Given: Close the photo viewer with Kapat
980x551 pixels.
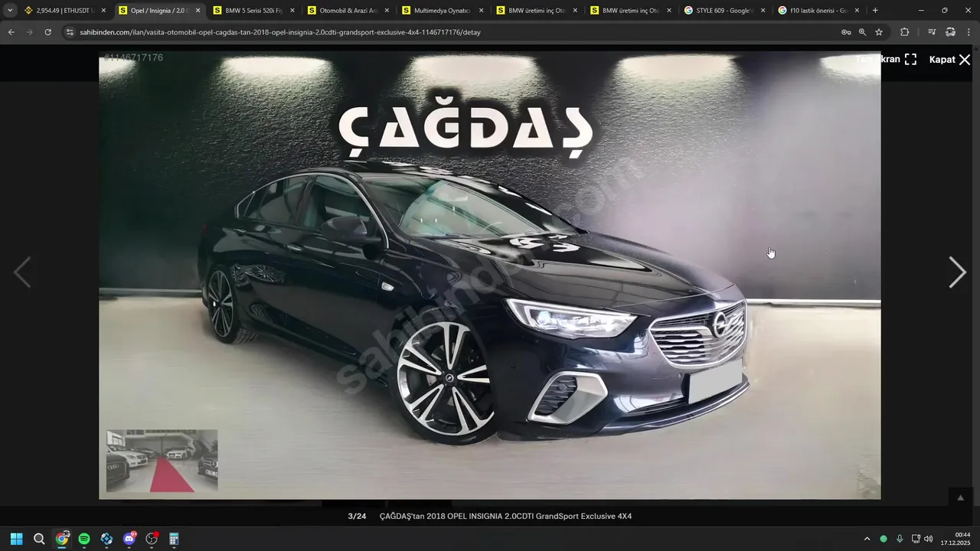Looking at the screenshot, I should [x=949, y=60].
